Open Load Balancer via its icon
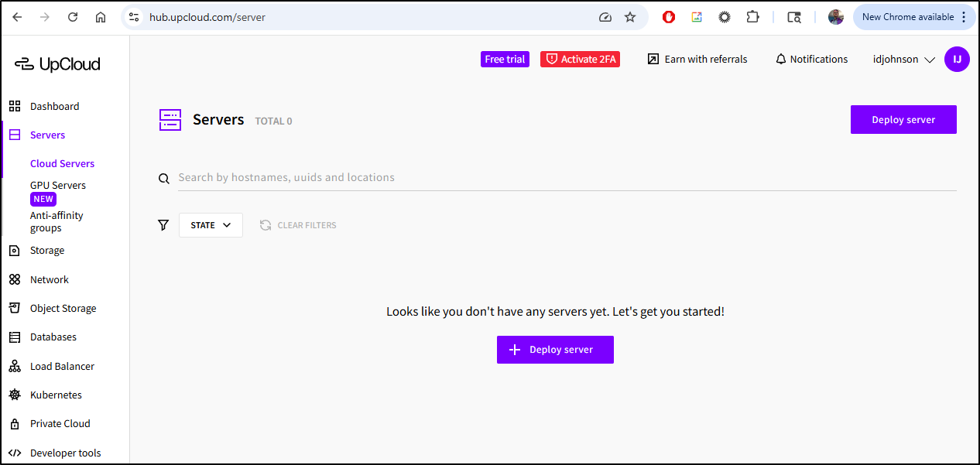The image size is (980, 465). pyautogui.click(x=15, y=367)
